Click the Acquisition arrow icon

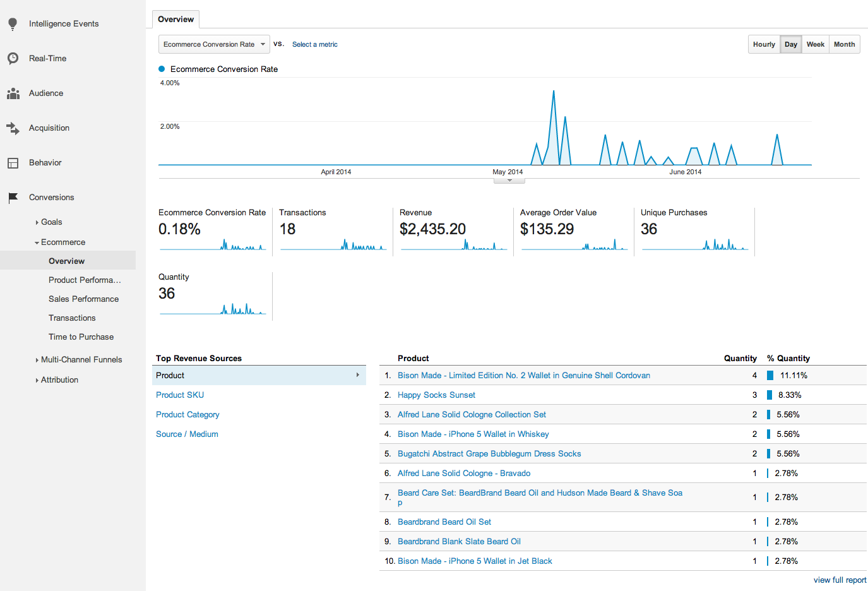pos(13,128)
